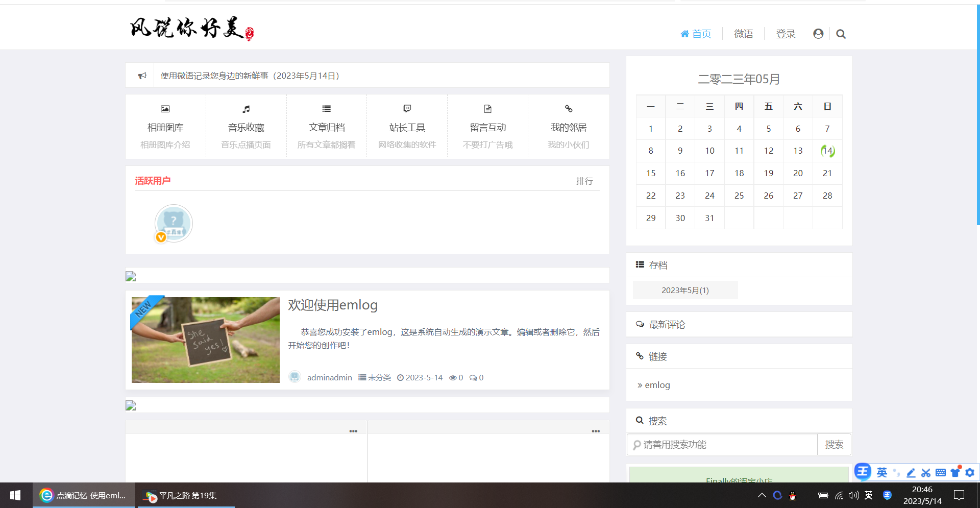Focus the 请善用搜索功能 search field
Viewport: 980px width, 508px height.
pyautogui.click(x=722, y=445)
